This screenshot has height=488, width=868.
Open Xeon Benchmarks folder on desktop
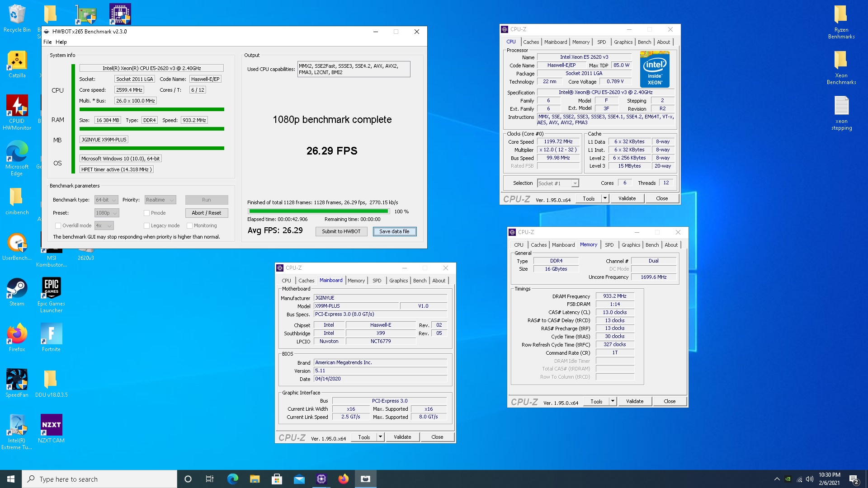841,68
